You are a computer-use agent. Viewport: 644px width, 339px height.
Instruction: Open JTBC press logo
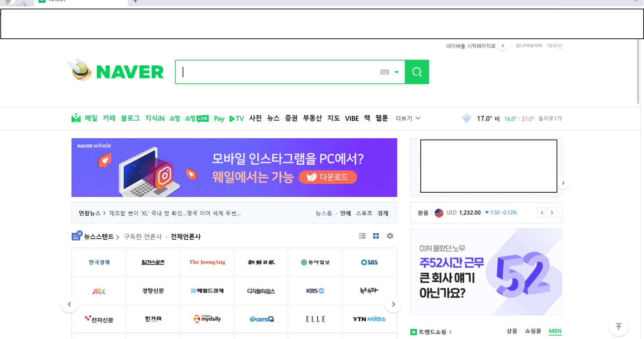pos(99,291)
